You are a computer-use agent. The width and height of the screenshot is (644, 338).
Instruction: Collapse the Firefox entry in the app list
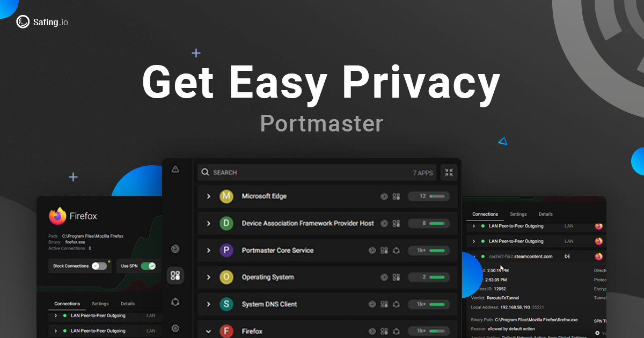pos(209,331)
